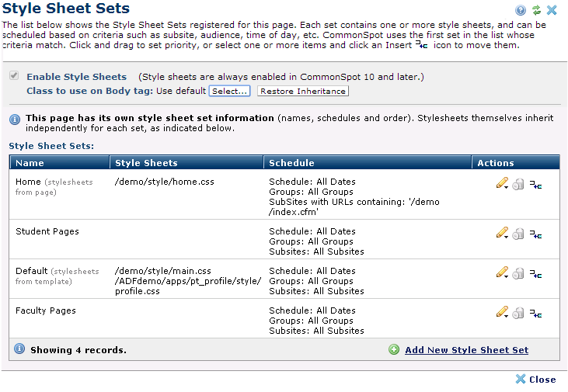This screenshot has height=392, width=568.
Task: Open the help icon in dialog header
Action: tap(521, 10)
